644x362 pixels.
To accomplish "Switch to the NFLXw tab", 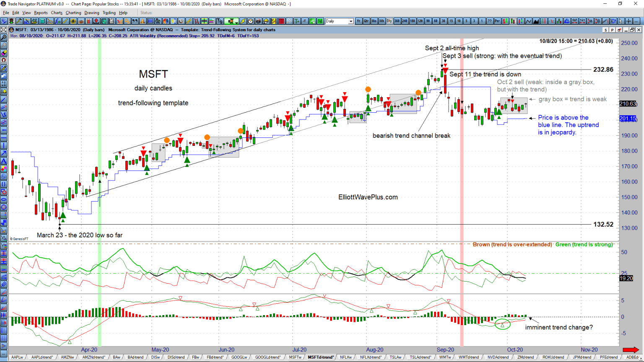I will (346, 357).
